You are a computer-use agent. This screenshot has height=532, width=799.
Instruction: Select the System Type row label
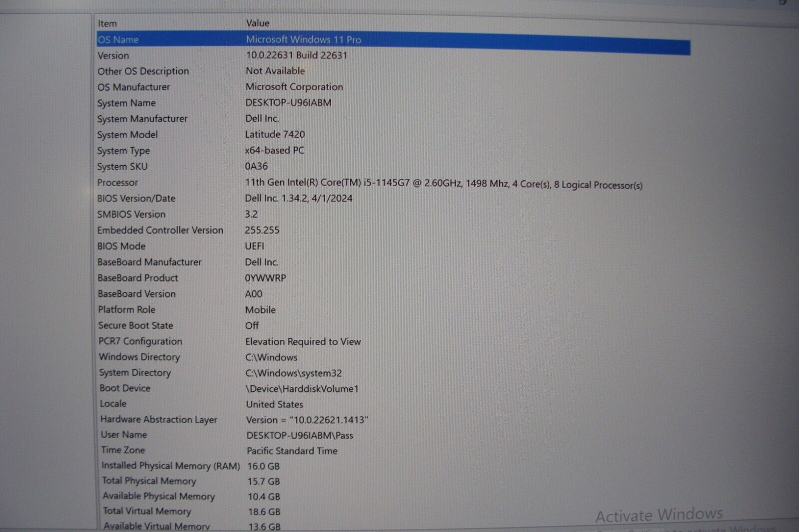pyautogui.click(x=123, y=151)
